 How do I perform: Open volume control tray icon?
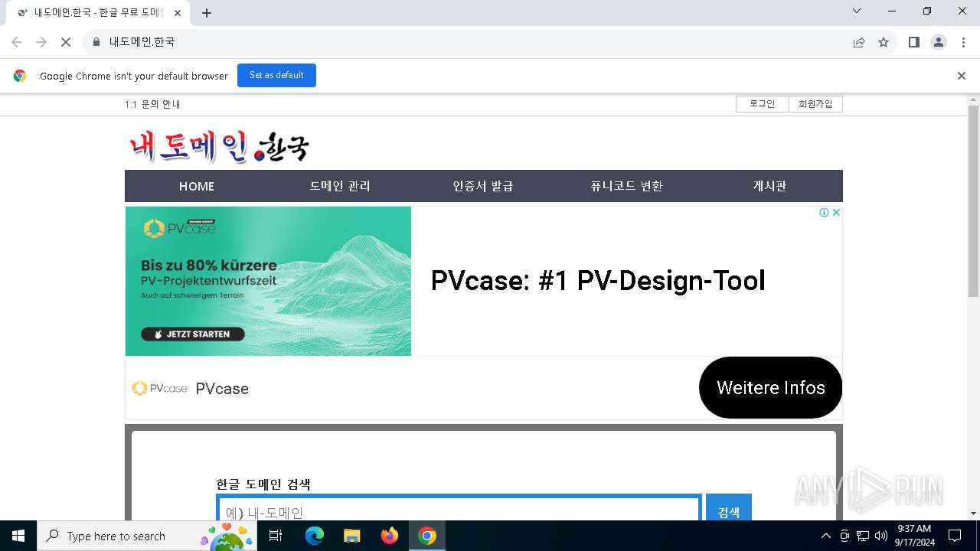point(881,536)
